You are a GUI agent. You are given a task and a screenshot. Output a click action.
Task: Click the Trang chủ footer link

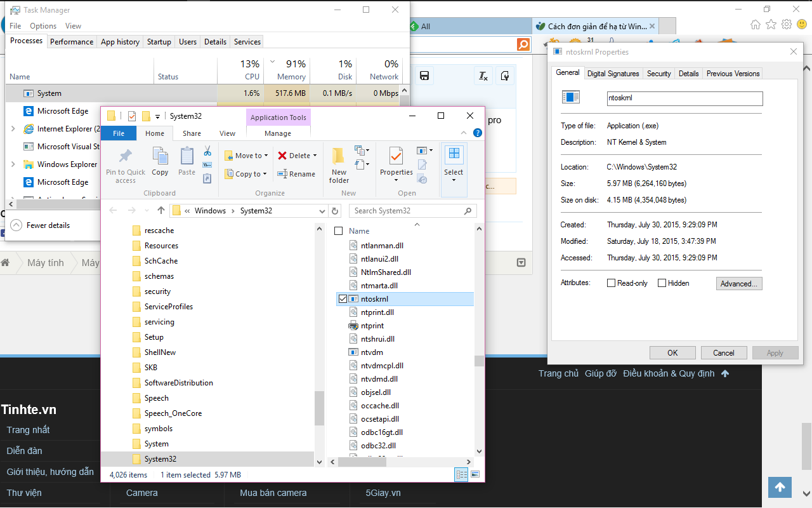(558, 373)
